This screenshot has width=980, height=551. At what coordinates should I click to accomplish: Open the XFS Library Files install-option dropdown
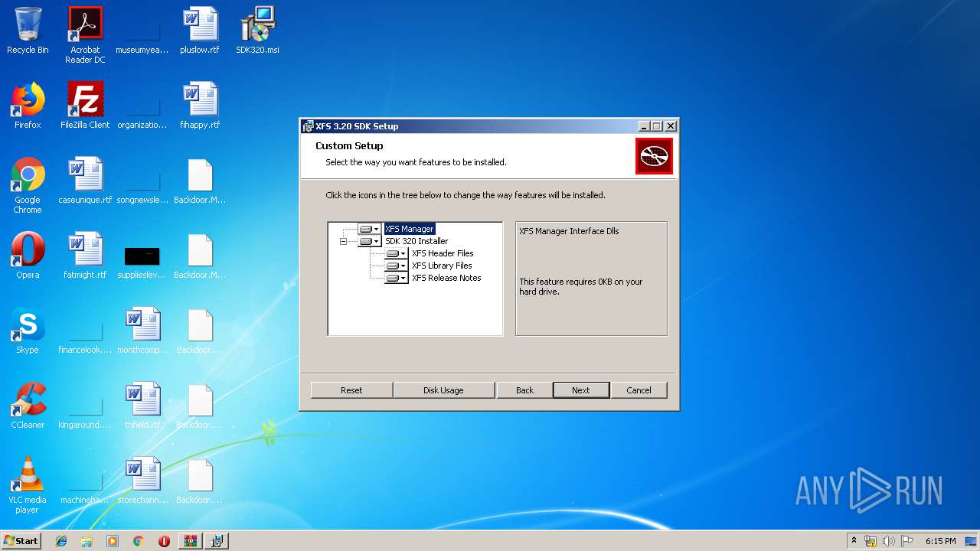[x=397, y=266]
